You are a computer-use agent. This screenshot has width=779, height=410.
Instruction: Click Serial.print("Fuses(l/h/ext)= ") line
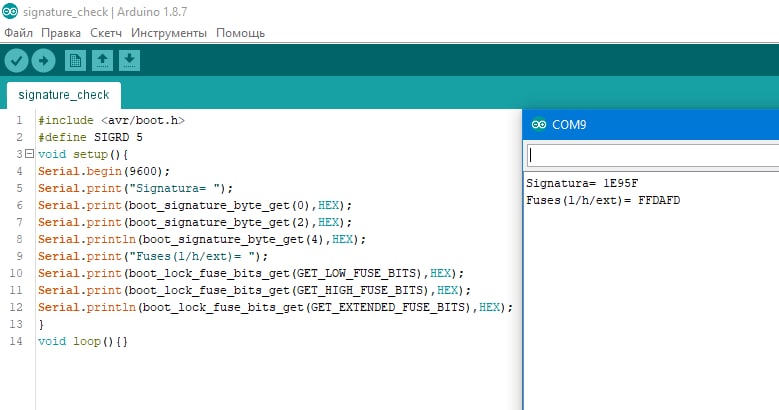(153, 256)
